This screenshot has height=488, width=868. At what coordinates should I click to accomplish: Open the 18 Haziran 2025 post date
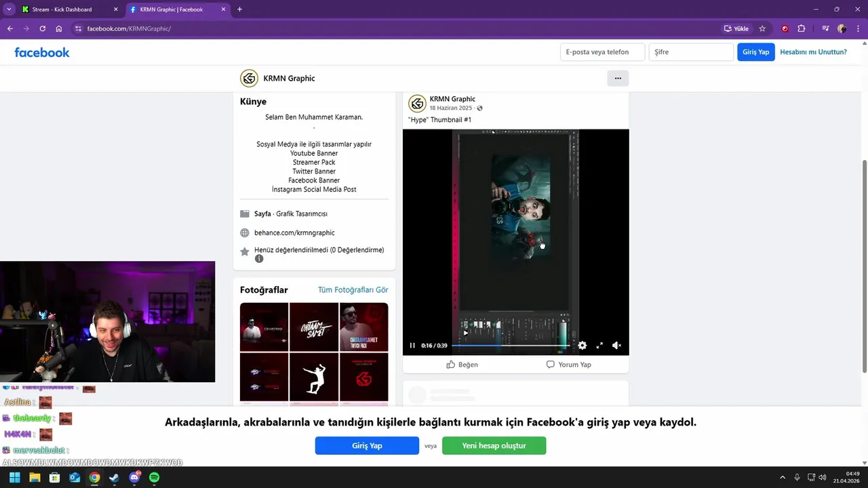[450, 108]
